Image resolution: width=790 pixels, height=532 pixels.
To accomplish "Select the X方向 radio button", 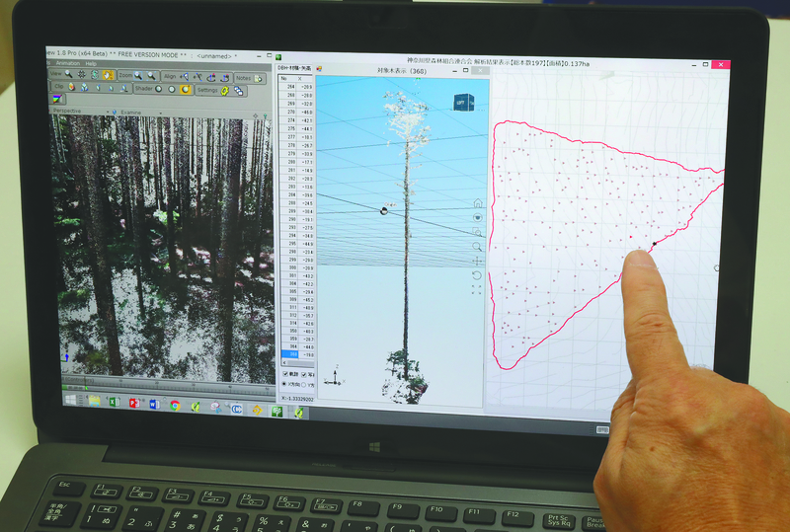I will tap(286, 385).
